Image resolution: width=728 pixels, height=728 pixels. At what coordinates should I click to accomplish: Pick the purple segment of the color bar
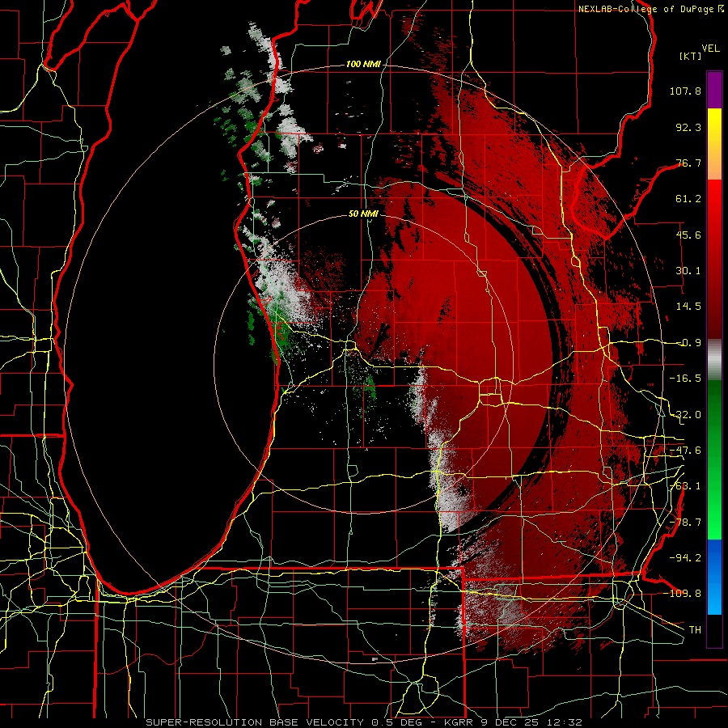tap(714, 91)
